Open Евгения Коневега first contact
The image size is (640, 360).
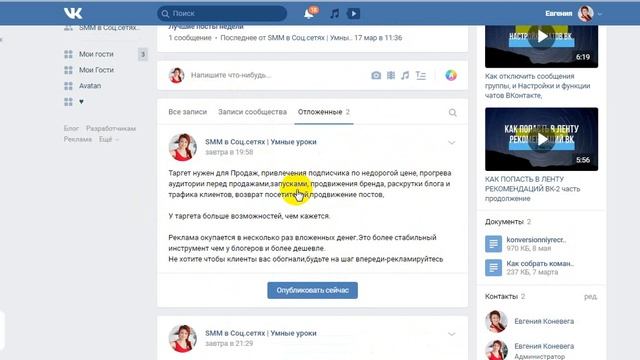(544, 321)
